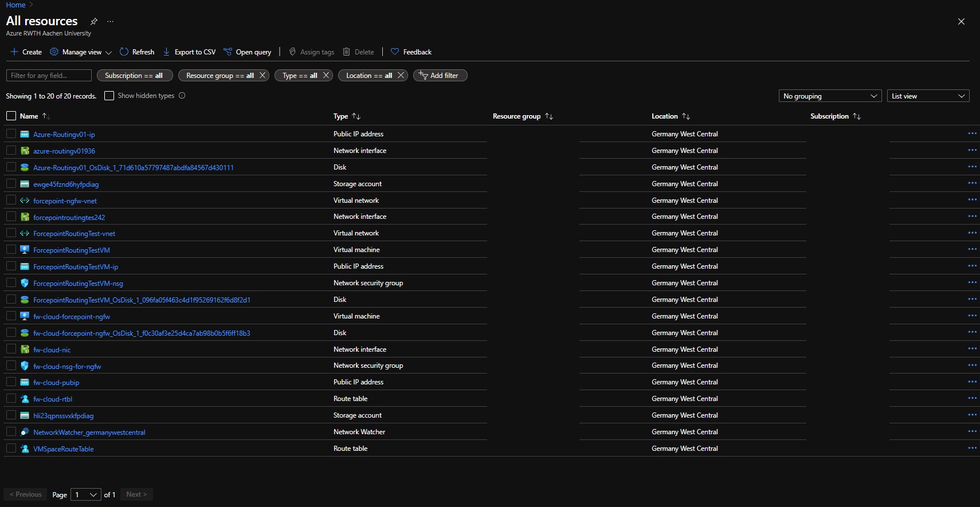Screen dimensions: 980x507
Task: Check the hli23qpnssvxkfpdiag row
Action: coord(11,415)
